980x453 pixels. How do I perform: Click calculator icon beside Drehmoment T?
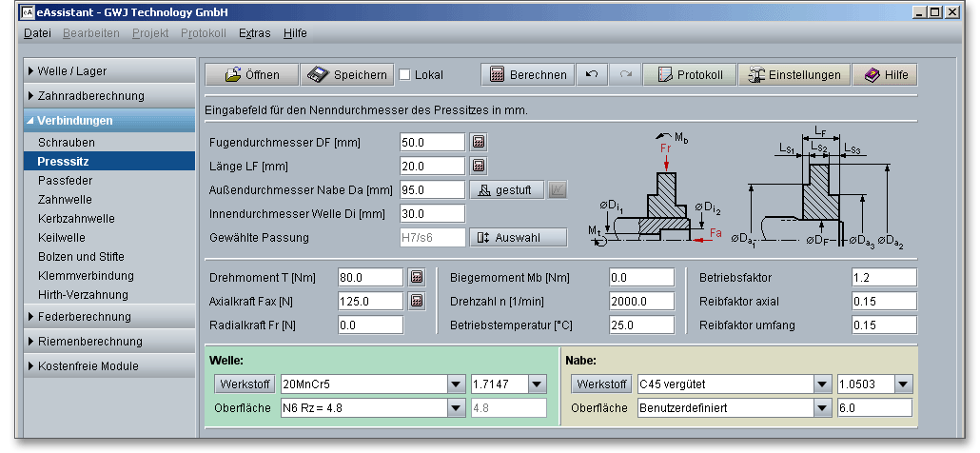(x=417, y=277)
